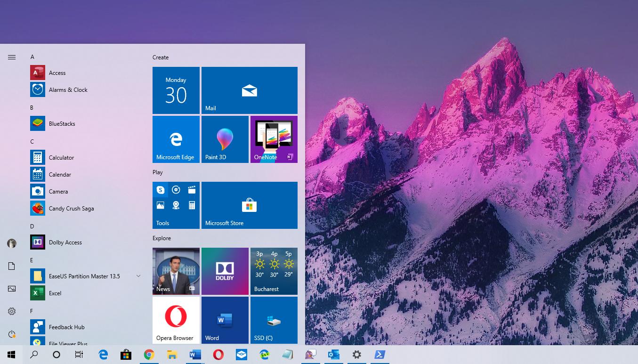Open Google Chrome from the taskbar
This screenshot has height=364, width=638.
tap(149, 355)
